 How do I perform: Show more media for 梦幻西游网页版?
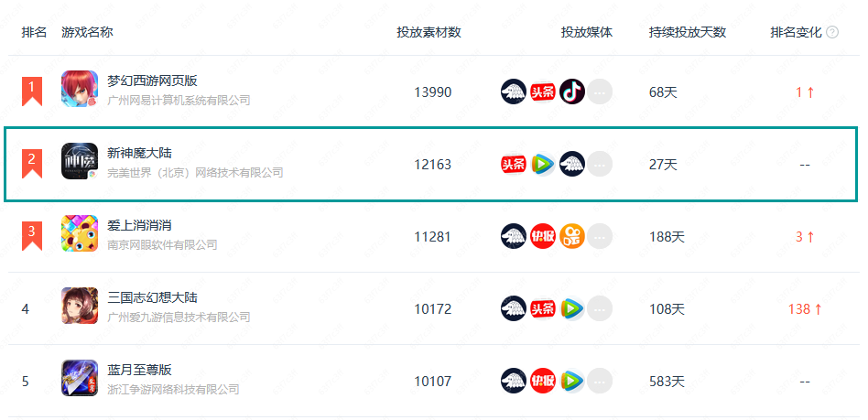tap(600, 92)
